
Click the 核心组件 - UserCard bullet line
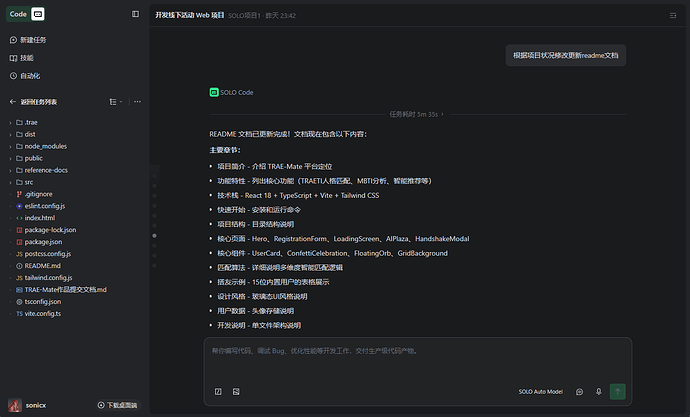coord(332,253)
